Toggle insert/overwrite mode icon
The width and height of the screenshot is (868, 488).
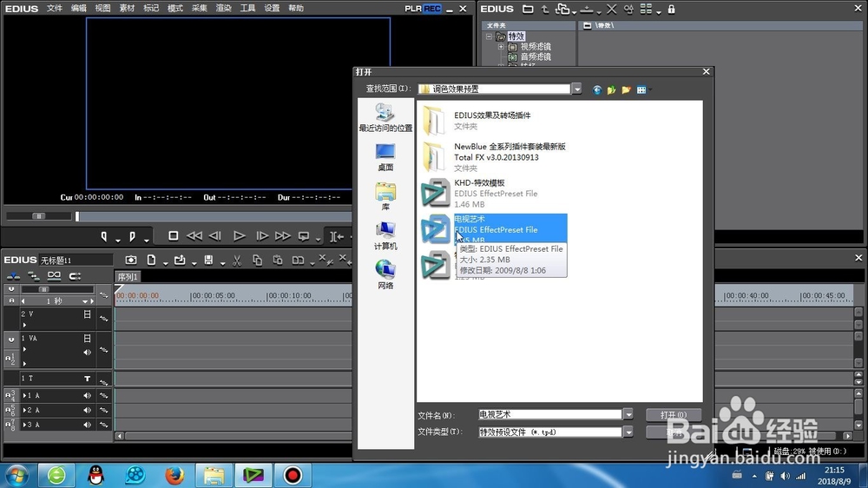coord(13,276)
